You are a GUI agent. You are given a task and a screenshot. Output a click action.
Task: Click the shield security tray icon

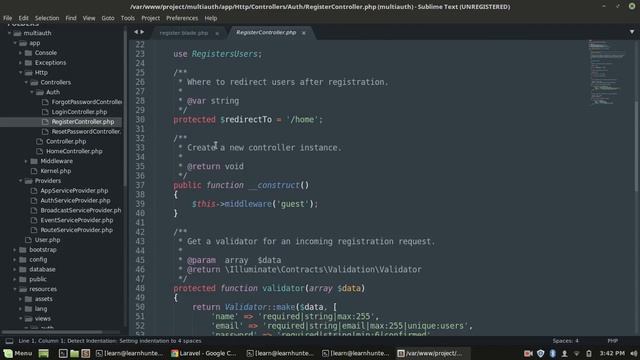point(541,353)
